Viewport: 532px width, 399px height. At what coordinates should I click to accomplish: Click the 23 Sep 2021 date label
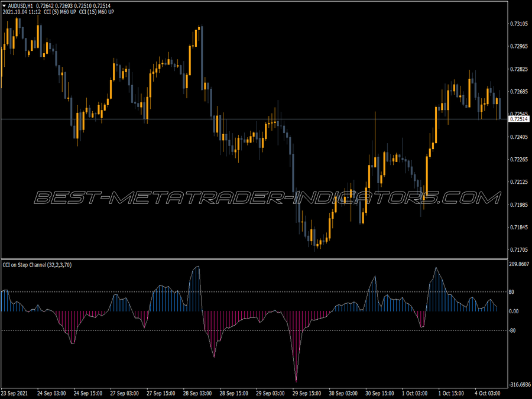click(14, 393)
